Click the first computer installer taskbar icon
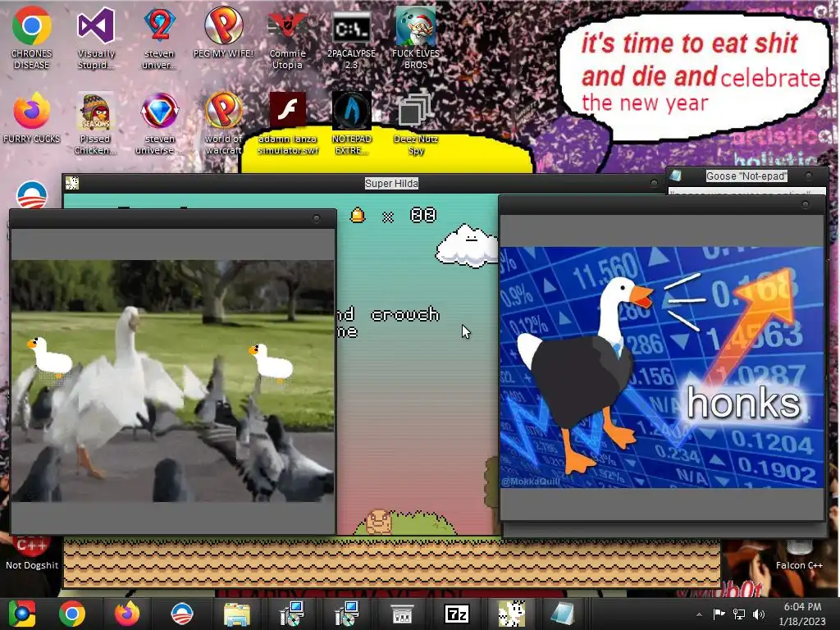This screenshot has height=630, width=840. click(292, 614)
